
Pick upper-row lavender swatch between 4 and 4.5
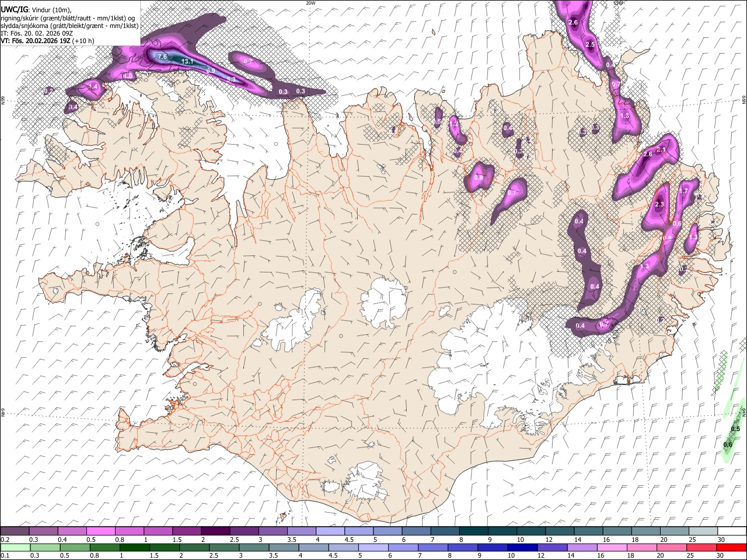(330, 531)
